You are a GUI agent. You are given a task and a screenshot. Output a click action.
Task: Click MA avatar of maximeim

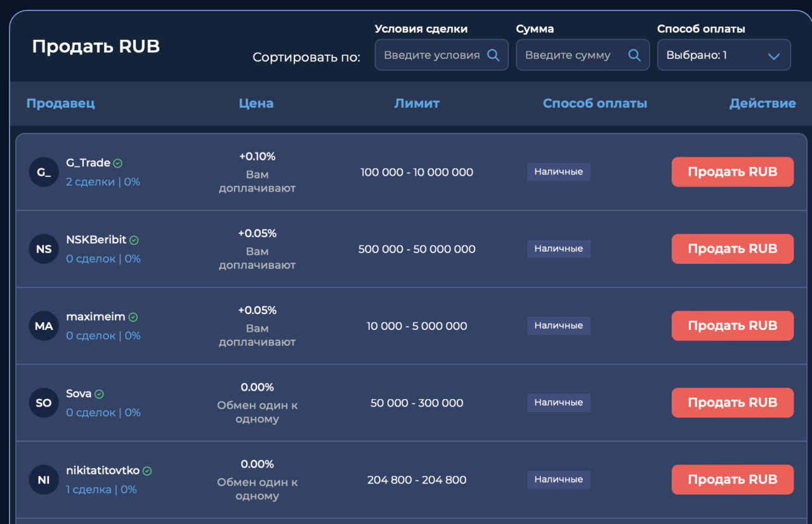(x=44, y=326)
